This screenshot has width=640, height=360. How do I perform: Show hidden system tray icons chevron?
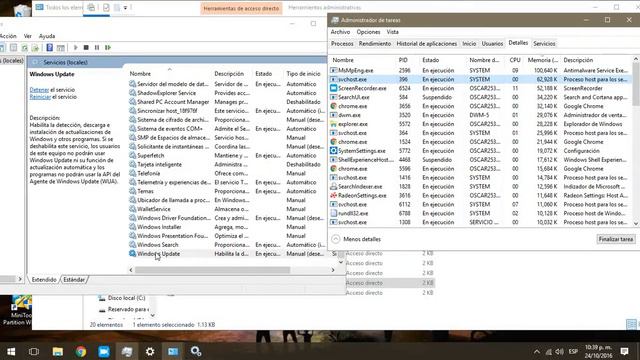pyautogui.click(x=537, y=351)
